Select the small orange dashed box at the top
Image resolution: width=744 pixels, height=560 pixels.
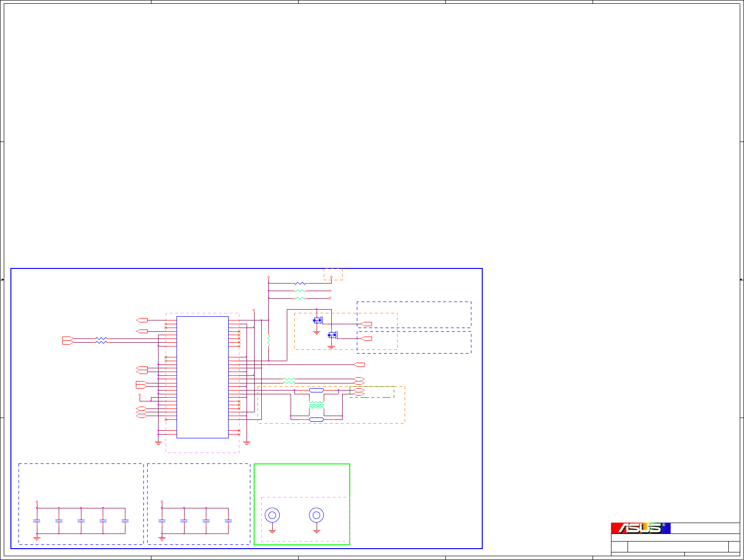tap(333, 274)
